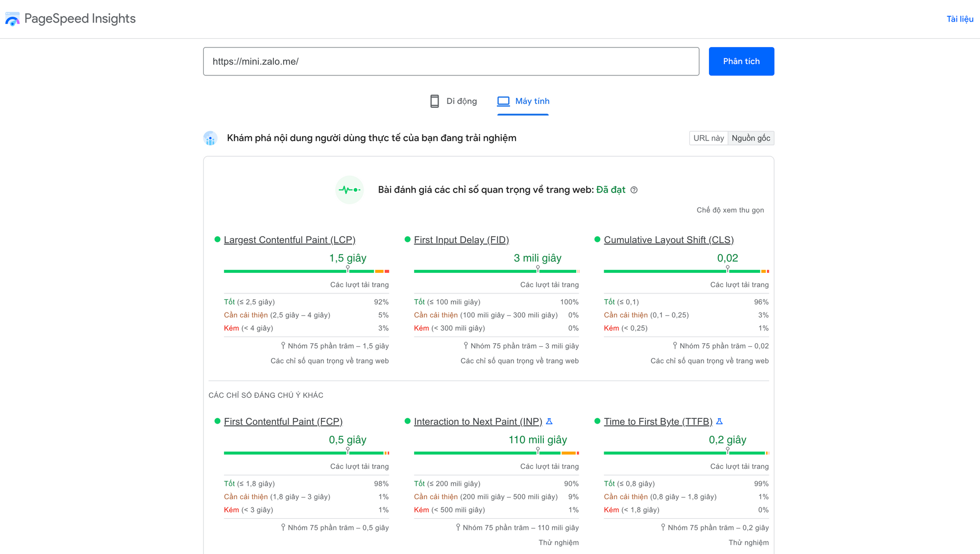
Task: Select the Nguồn gốc toggle option
Action: [751, 138]
